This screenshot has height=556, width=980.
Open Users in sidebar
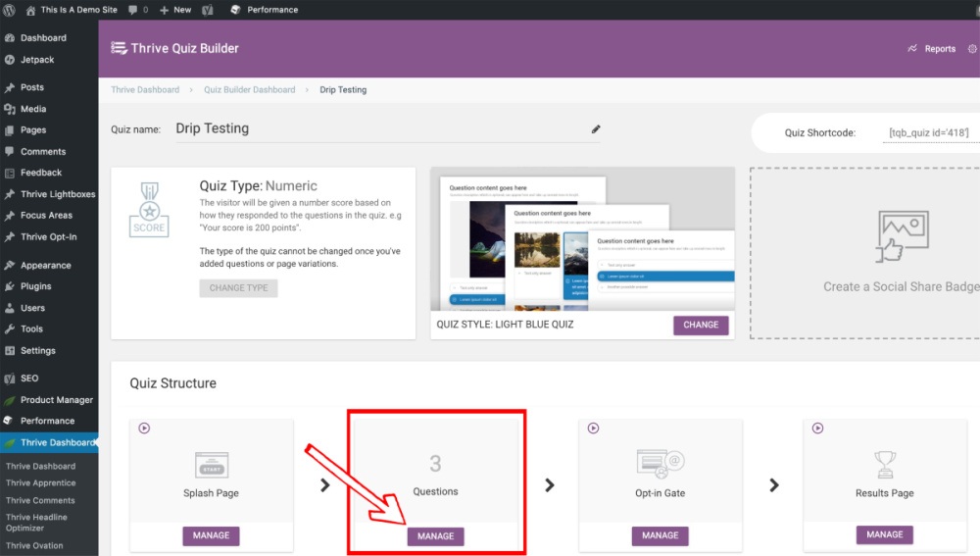tap(32, 308)
